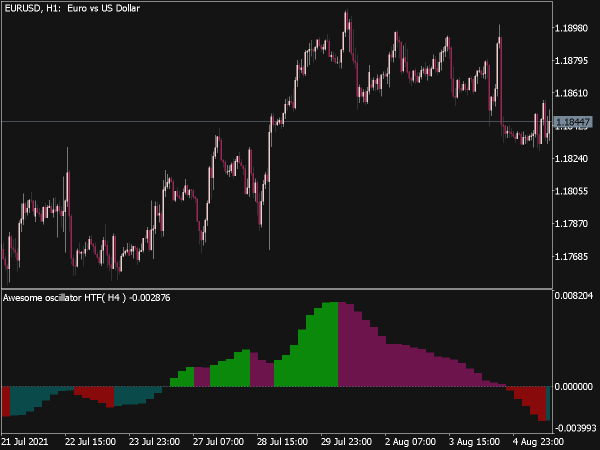Click the 3 Aug 15:00 time label
Viewport: 600px width, 450px height.
tap(474, 442)
